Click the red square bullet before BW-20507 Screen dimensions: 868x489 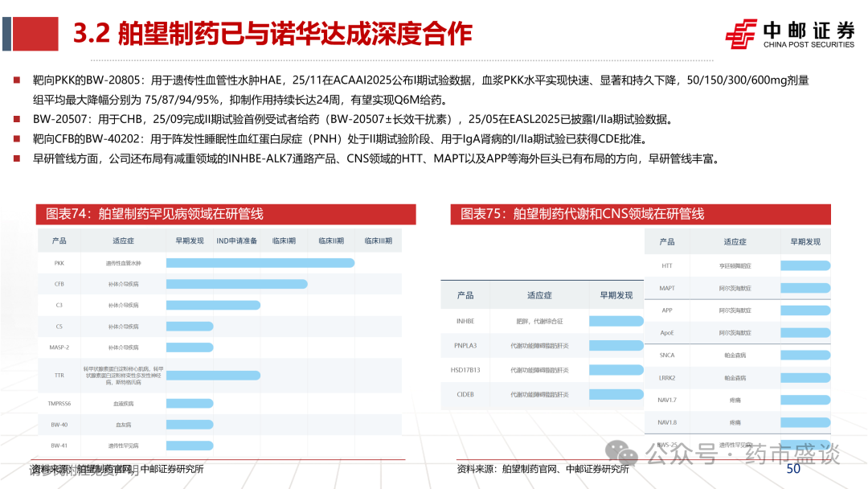tap(17, 117)
